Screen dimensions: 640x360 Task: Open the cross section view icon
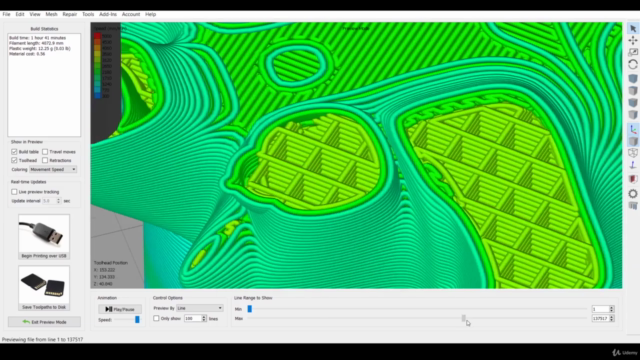point(633,179)
